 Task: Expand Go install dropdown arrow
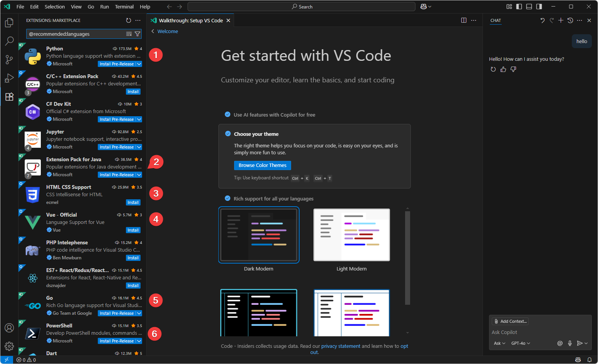(139, 313)
